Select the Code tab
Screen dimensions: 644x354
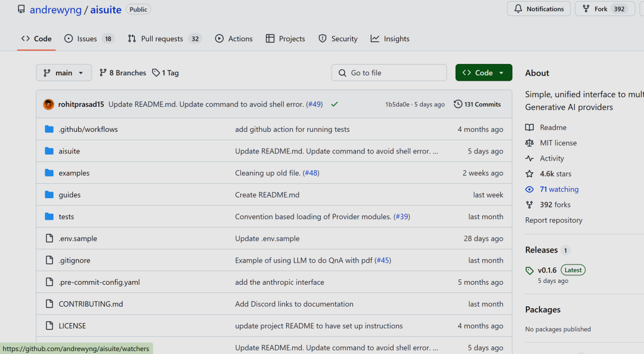coord(36,39)
